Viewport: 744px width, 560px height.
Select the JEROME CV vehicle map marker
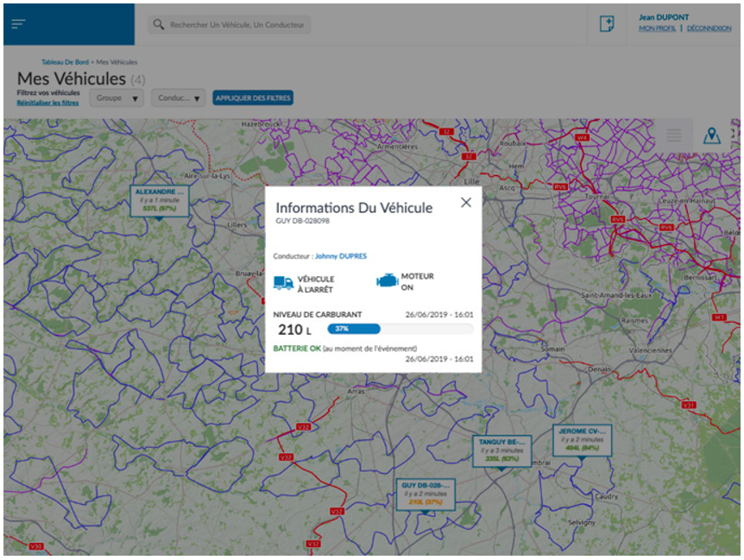[583, 439]
